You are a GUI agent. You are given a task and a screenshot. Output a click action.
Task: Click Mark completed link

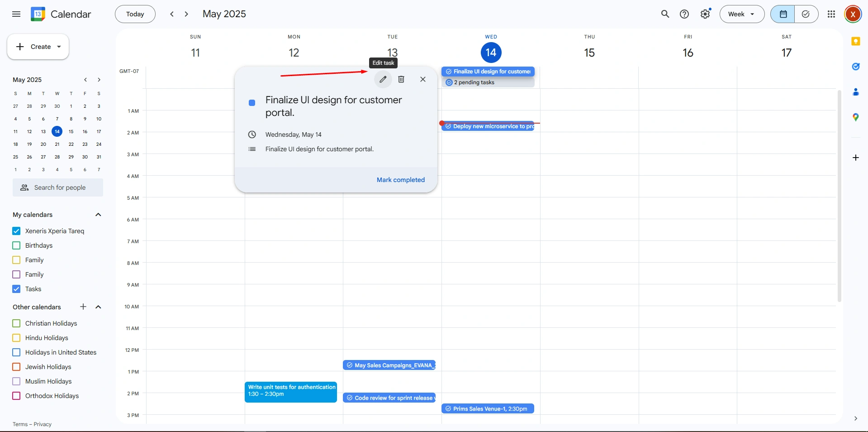[400, 180]
